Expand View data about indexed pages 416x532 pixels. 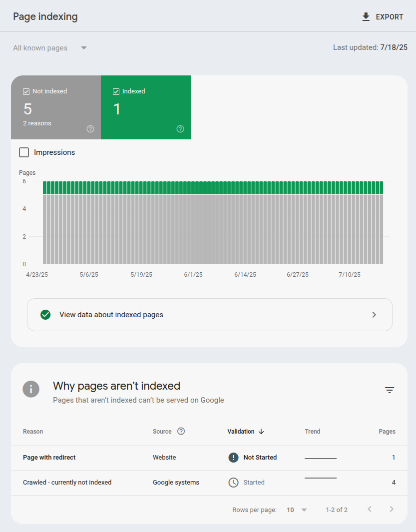(x=209, y=315)
